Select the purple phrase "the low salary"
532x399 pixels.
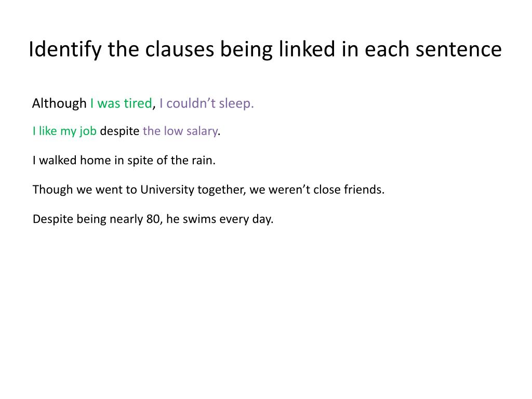(180, 131)
